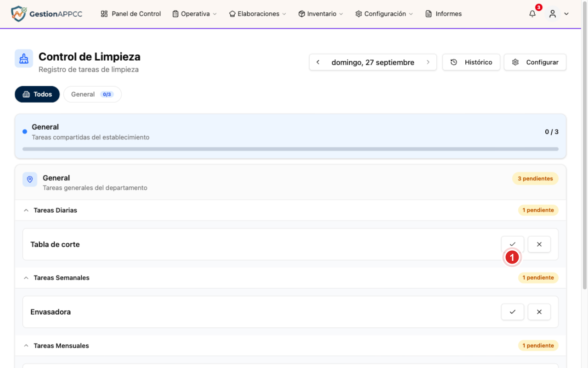The width and height of the screenshot is (588, 368).
Task: Select the Todos tab
Action: [37, 94]
